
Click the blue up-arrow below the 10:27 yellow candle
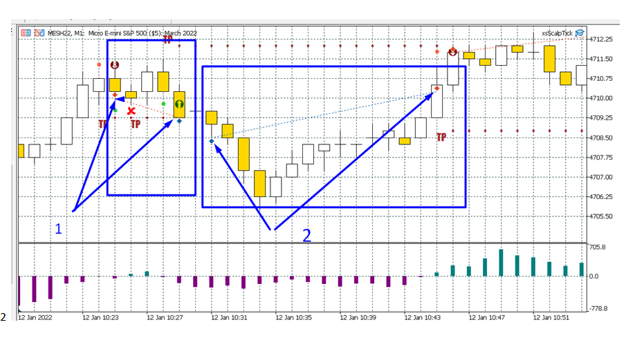pyautogui.click(x=179, y=121)
